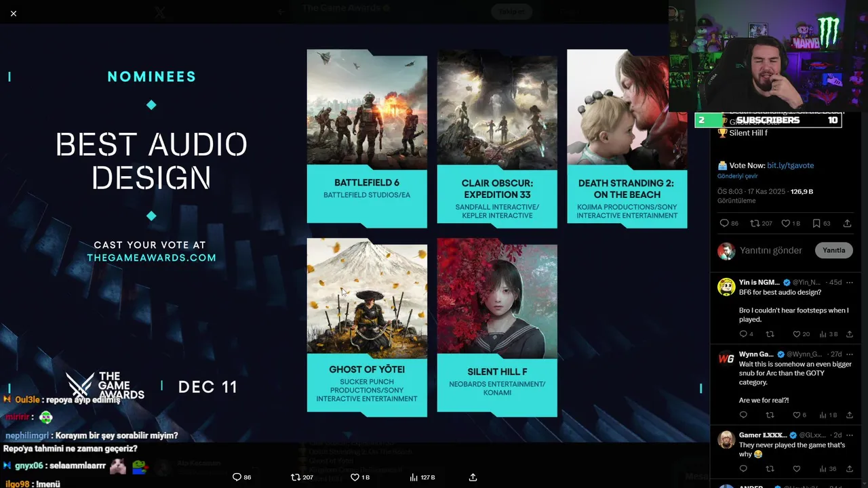Bookmark the post with the 63 bookmark icon
Viewport: 868px width, 488px height.
(821, 223)
